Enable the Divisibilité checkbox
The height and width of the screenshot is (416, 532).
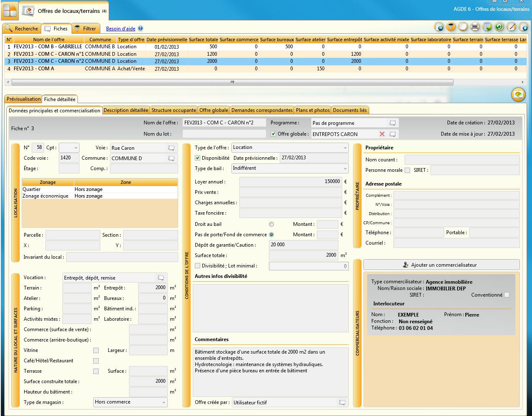pos(198,266)
